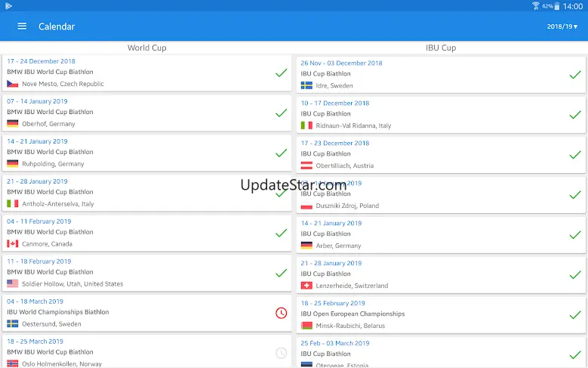Open the 14 - 21 January 2019 World Cup date
588x368 pixels.
point(37,141)
